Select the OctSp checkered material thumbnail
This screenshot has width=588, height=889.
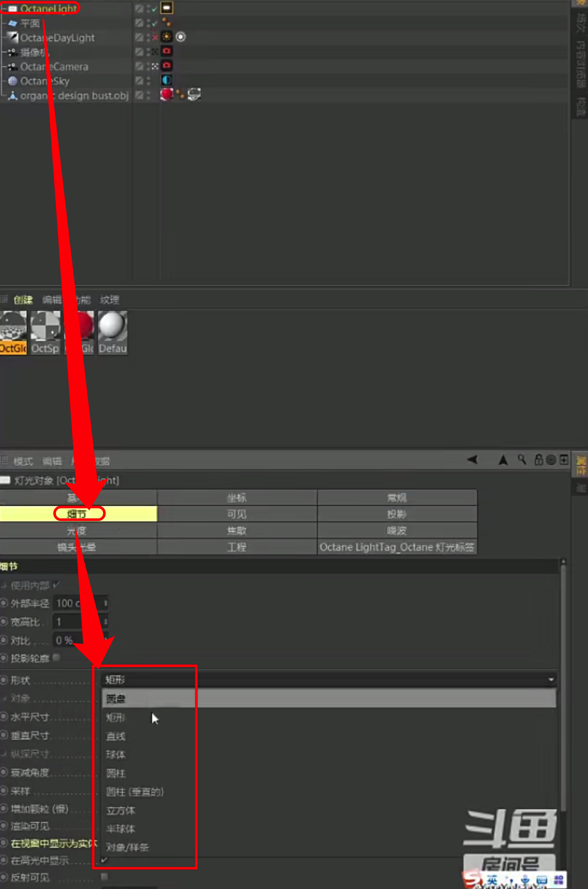(x=45, y=333)
